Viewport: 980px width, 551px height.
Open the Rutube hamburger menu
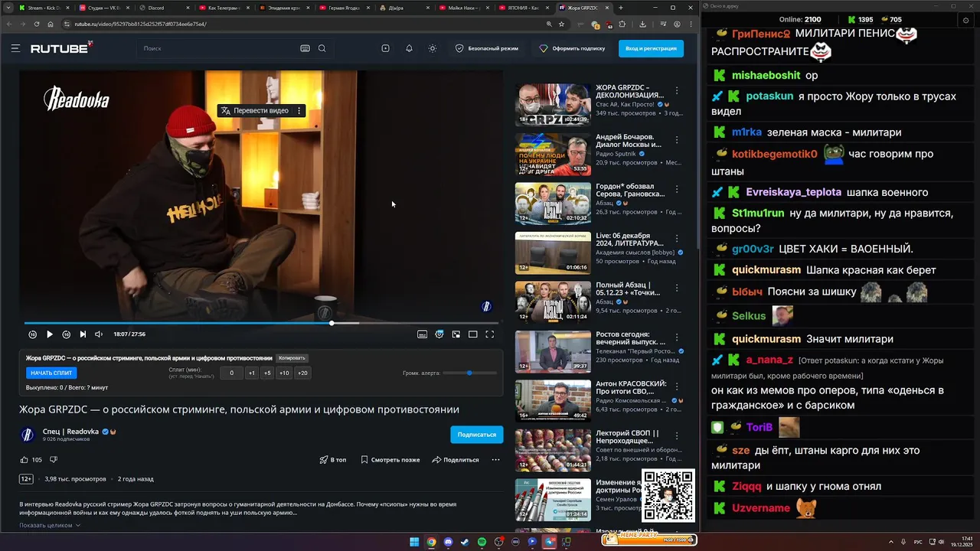(15, 48)
